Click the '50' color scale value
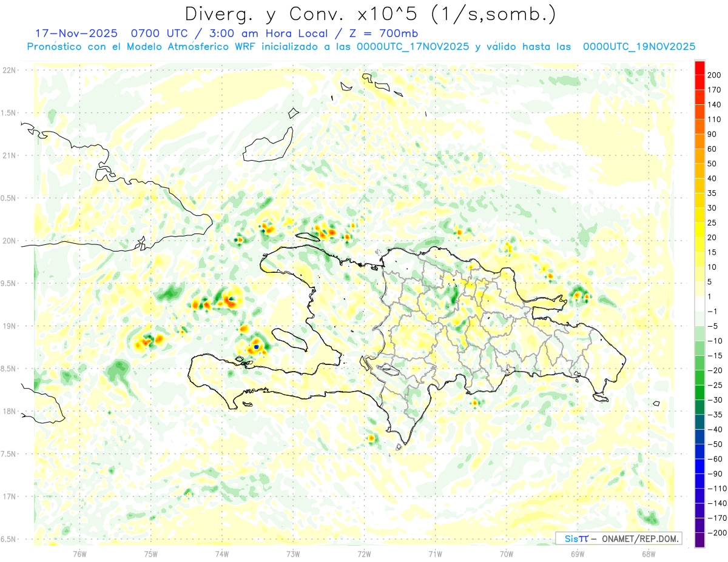The image size is (728, 562). [x=713, y=164]
